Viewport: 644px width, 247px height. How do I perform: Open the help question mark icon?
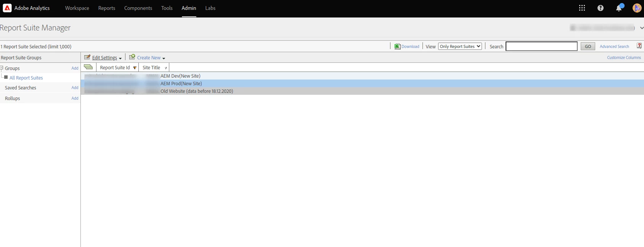pyautogui.click(x=601, y=8)
